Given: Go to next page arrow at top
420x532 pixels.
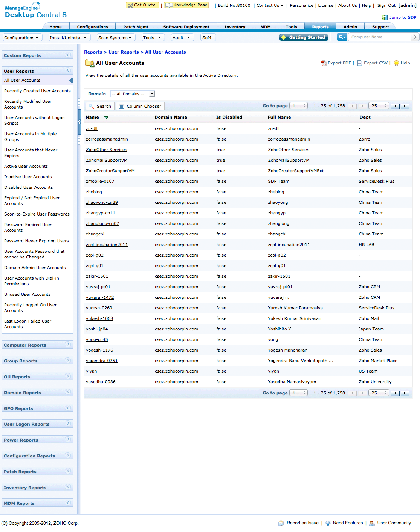Looking at the screenshot, I should tap(395, 106).
